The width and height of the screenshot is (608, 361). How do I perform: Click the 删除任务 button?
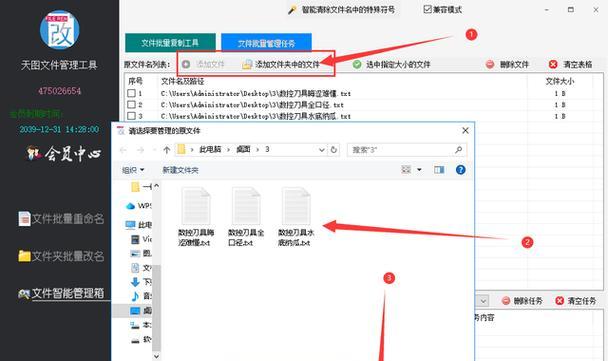(x=522, y=301)
